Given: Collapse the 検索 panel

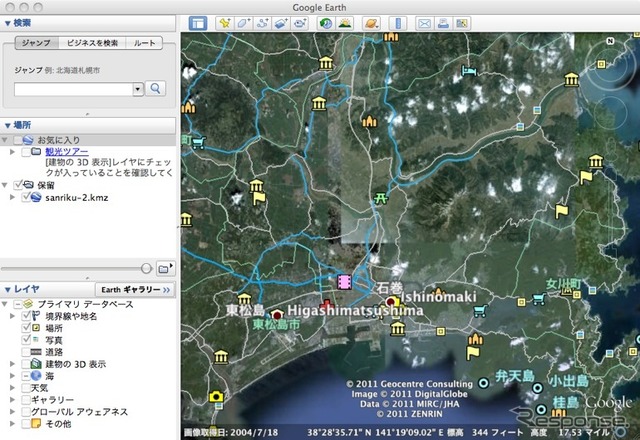Looking at the screenshot, I should pyautogui.click(x=7, y=23).
